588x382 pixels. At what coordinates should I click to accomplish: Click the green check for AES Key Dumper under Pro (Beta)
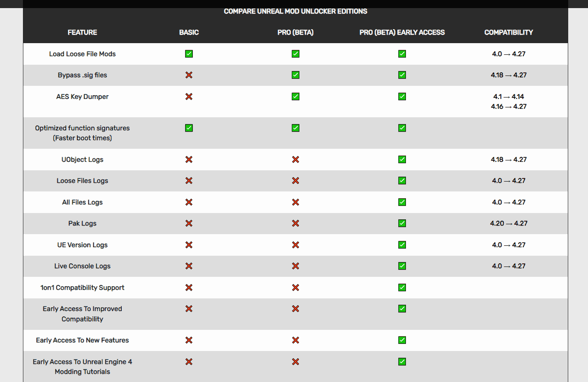pos(295,96)
